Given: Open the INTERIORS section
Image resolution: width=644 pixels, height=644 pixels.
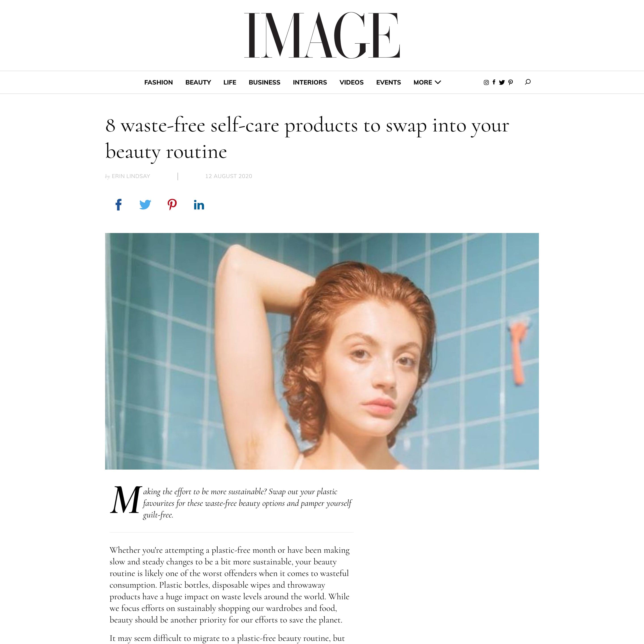Looking at the screenshot, I should [310, 82].
